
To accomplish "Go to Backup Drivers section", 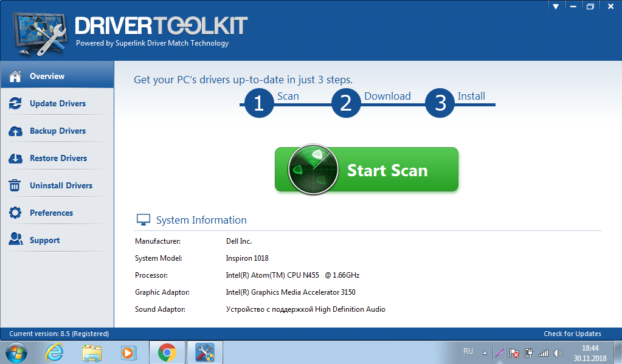I will click(x=57, y=131).
